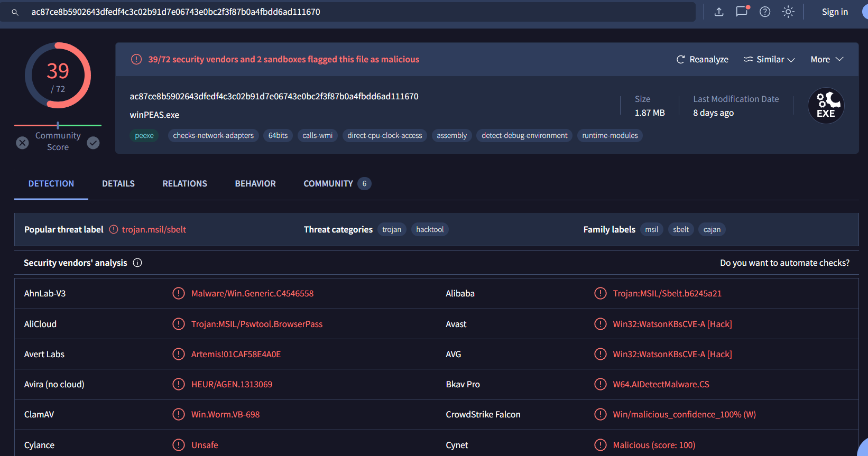Open the More dropdown menu

[827, 59]
